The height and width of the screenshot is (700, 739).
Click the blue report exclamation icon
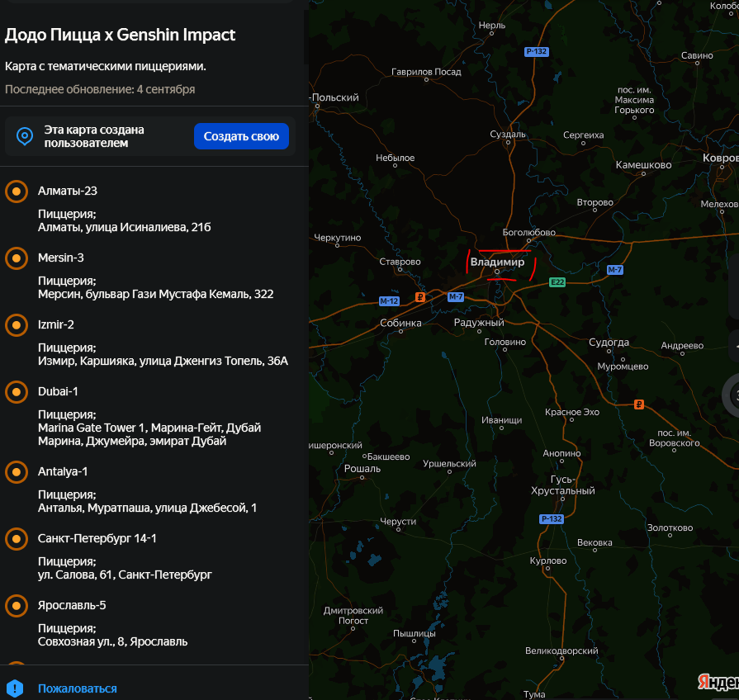click(x=15, y=688)
